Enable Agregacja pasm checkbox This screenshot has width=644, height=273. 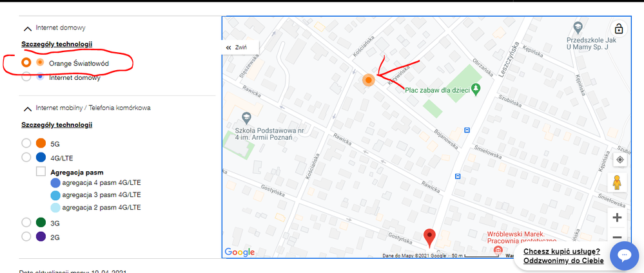[41, 172]
